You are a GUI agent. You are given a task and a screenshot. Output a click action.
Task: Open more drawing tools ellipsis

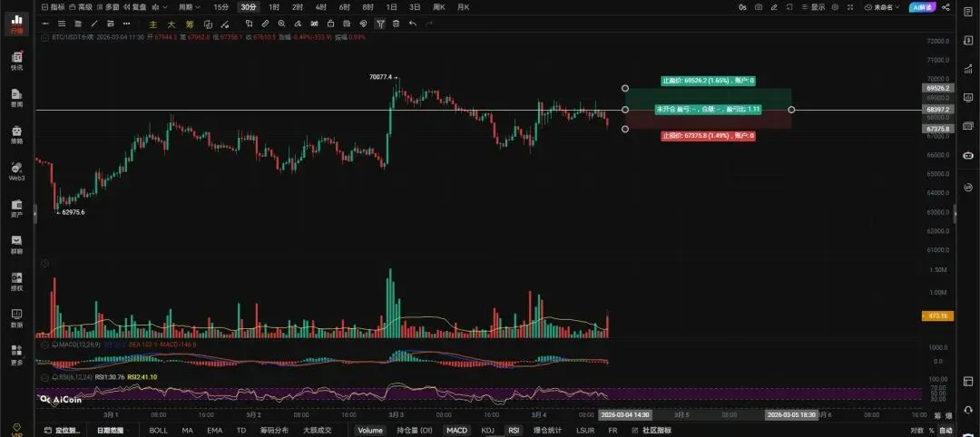point(127,24)
